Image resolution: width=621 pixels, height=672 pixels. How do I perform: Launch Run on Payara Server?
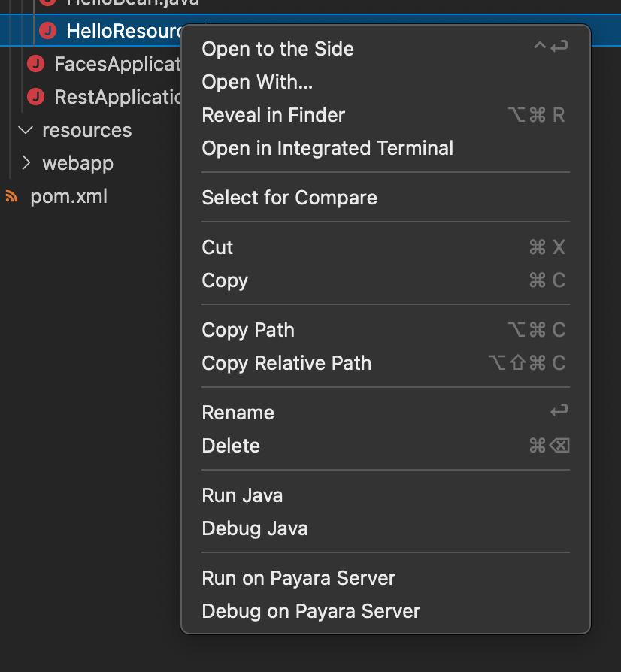pos(298,578)
